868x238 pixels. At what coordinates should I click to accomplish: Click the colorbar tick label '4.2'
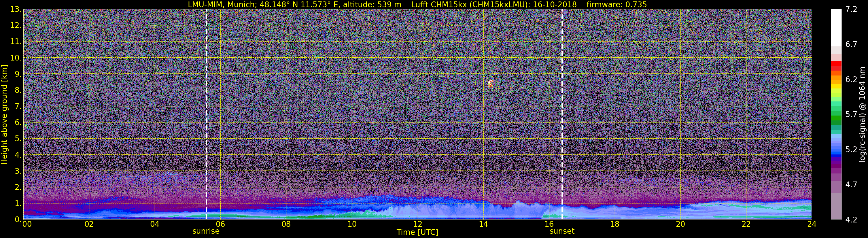[x=851, y=220]
